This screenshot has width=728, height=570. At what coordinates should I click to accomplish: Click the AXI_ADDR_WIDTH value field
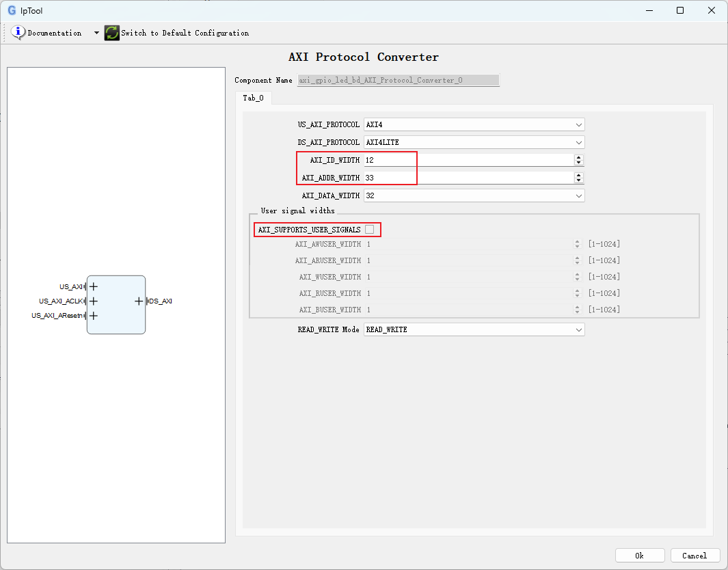tap(468, 178)
